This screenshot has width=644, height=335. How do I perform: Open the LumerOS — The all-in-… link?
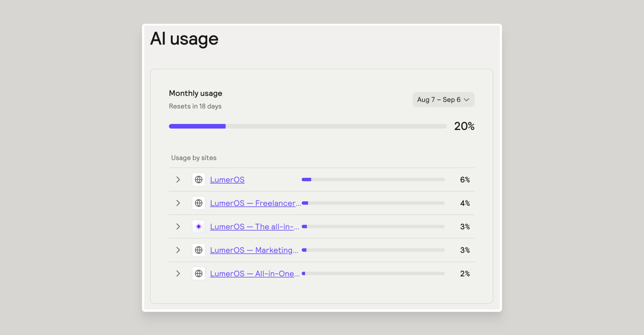pos(255,227)
